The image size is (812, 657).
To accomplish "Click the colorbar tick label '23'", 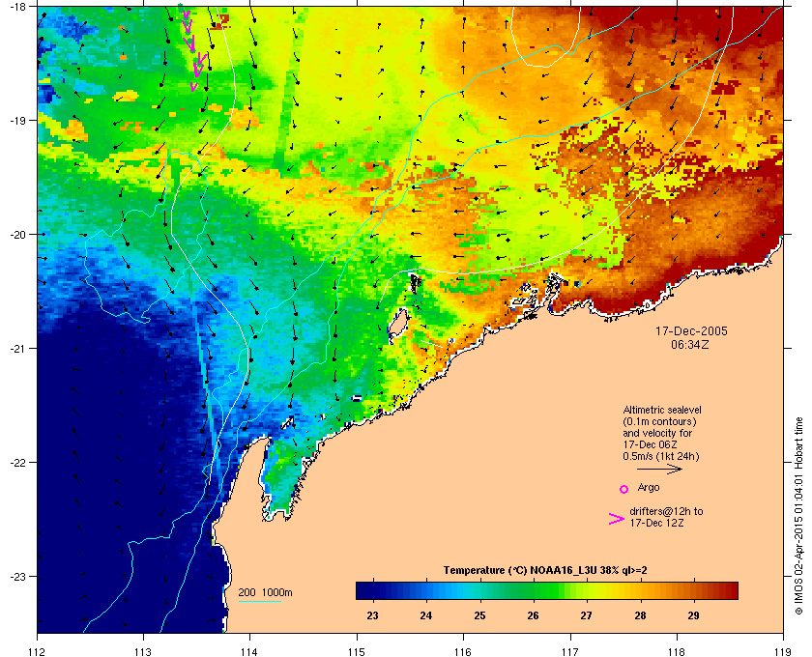I will 372,615.
